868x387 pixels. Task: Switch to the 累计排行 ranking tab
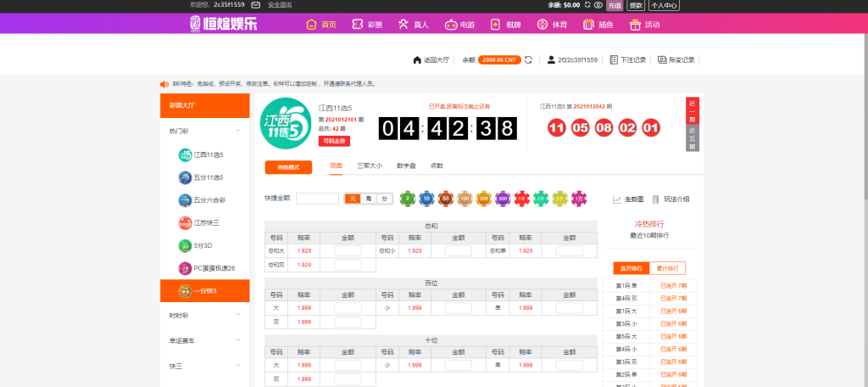(667, 268)
